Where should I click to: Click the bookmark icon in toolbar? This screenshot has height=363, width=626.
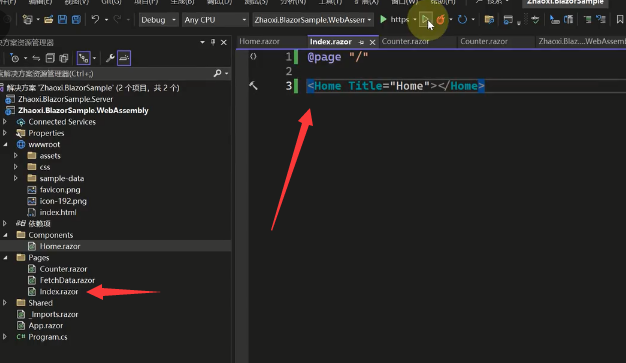[620, 19]
